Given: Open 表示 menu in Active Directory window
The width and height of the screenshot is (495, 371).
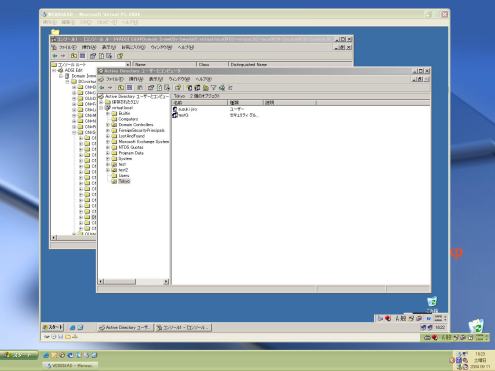Looking at the screenshot, I should 156,79.
